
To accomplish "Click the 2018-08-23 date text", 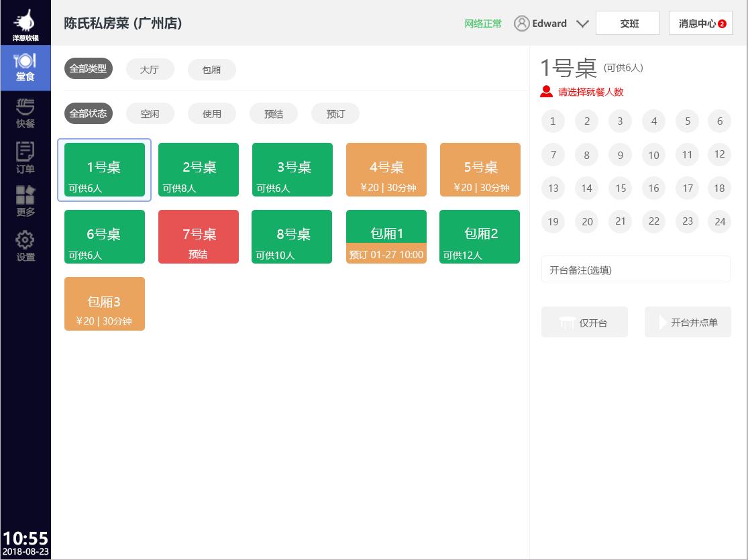I will click(x=25, y=552).
